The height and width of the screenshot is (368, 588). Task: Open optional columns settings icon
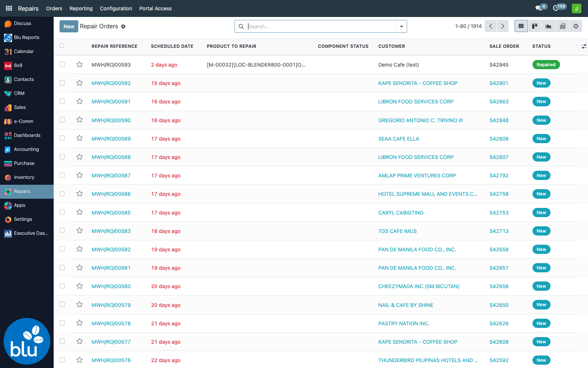click(584, 46)
